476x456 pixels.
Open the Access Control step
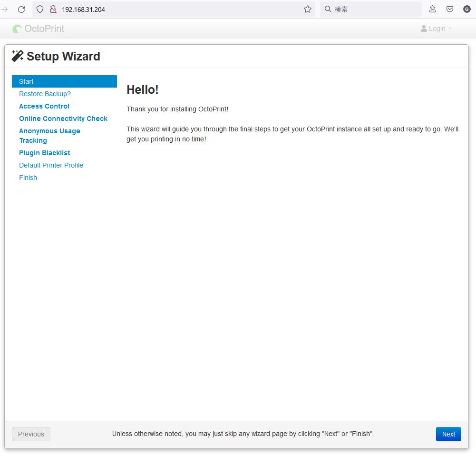click(44, 106)
